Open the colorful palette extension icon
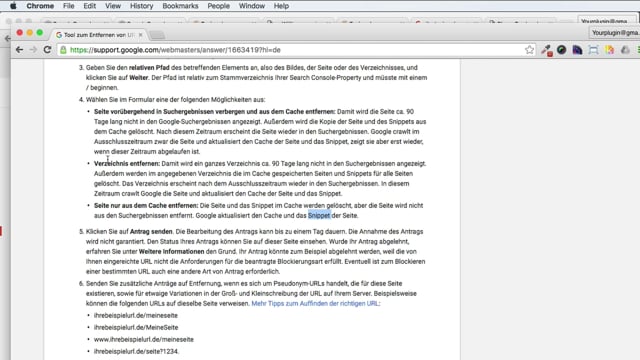This screenshot has width=640, height=360. click(609, 50)
